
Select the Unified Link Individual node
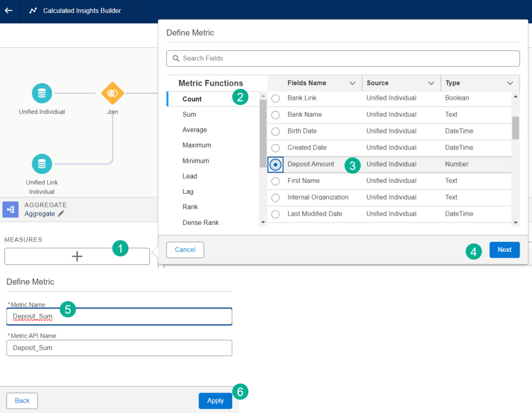coord(42,164)
